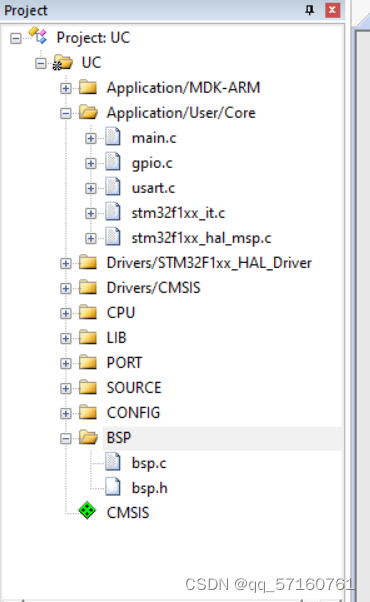This screenshot has height=602, width=370.
Task: Select the 'gpio.c' file name
Action: click(152, 164)
